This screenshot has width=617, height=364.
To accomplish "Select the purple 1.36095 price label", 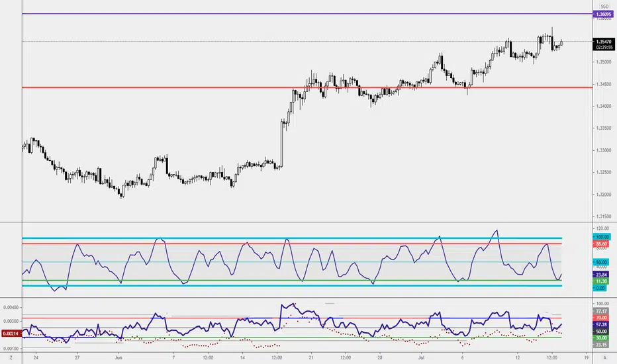I will click(x=603, y=14).
